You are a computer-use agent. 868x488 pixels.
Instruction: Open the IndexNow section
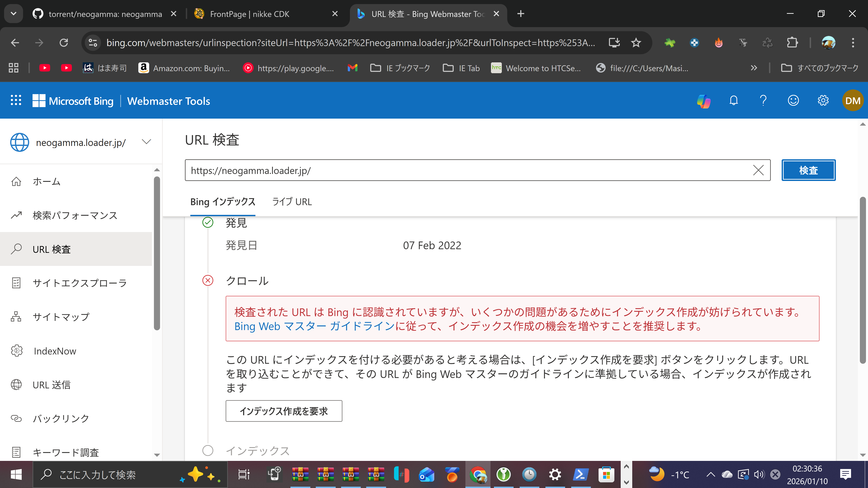pos(55,351)
